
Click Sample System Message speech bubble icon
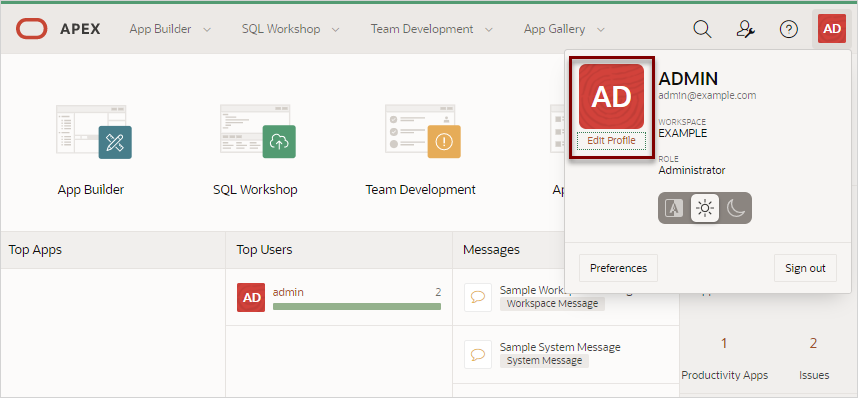(x=478, y=354)
